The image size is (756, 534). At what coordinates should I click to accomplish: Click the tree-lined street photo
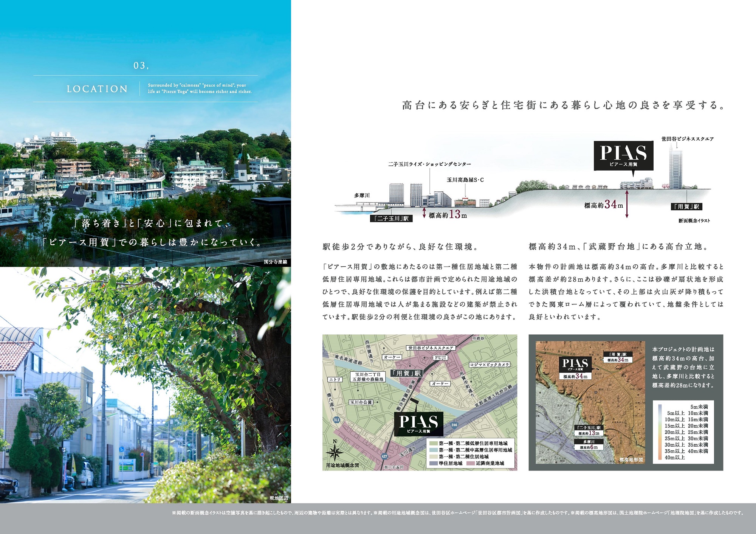pos(146,385)
